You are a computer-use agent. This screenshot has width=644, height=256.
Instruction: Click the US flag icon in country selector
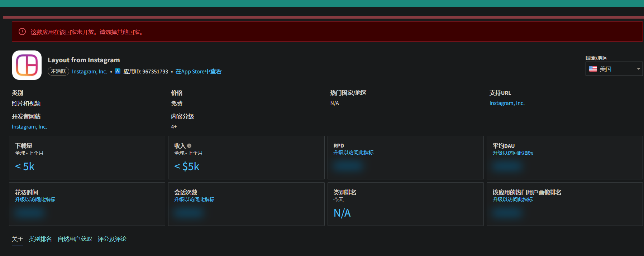(593, 69)
